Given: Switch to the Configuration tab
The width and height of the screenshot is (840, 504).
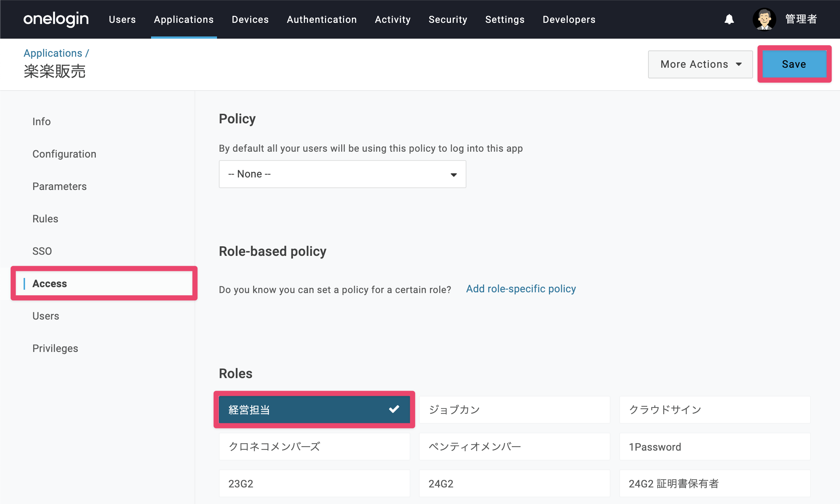Looking at the screenshot, I should coord(64,154).
